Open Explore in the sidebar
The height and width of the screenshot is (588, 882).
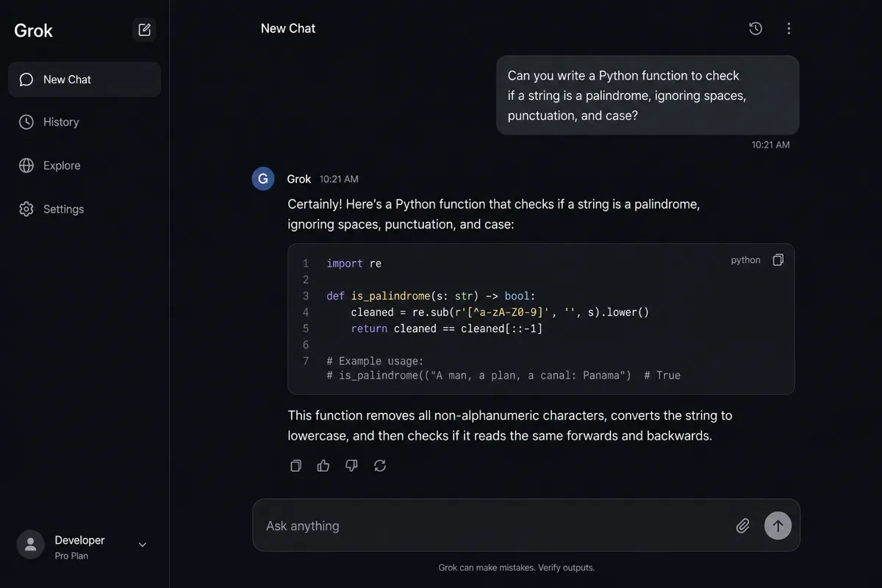pyautogui.click(x=85, y=165)
